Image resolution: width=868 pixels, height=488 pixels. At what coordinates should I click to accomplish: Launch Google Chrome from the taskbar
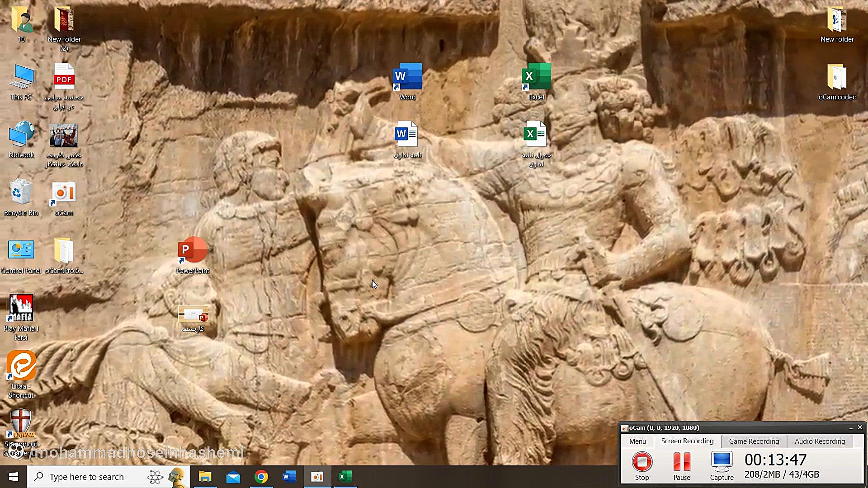pyautogui.click(x=261, y=477)
